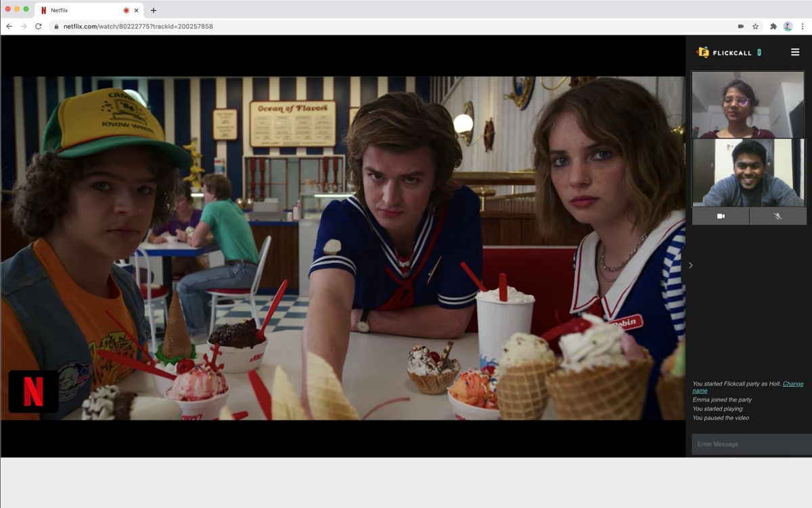Open the Flickcall hamburger menu

tap(795, 52)
